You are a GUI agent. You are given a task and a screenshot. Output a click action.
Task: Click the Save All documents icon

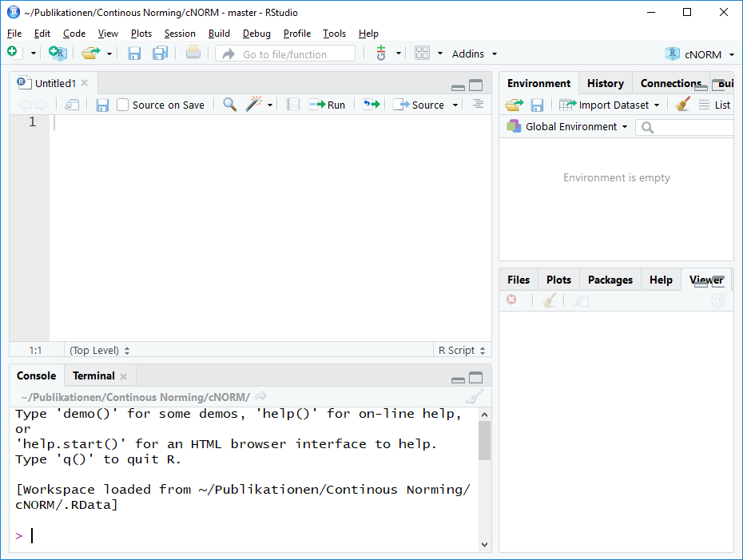[x=160, y=54]
